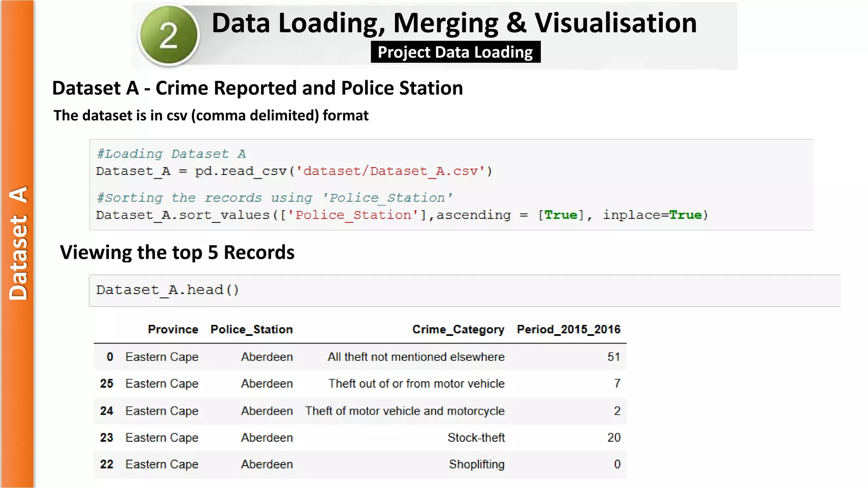Click the value 51 in Period column
Image resolution: width=868 pixels, height=488 pixels.
[x=614, y=357]
